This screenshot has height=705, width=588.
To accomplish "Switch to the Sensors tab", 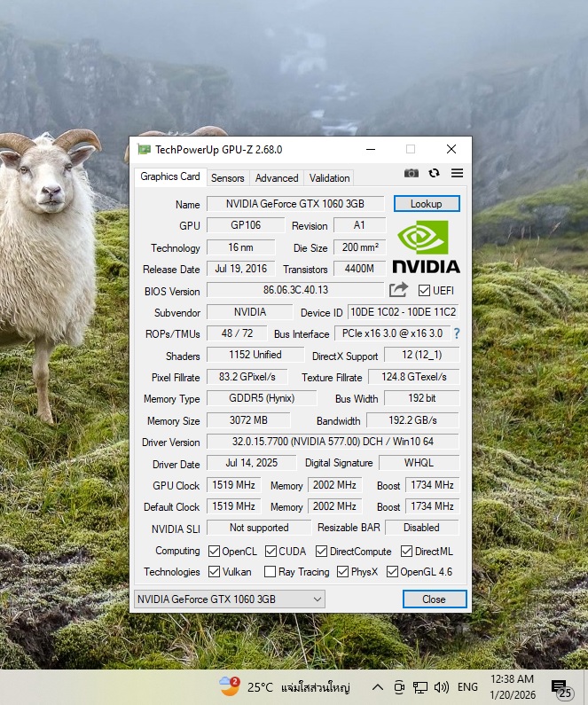I will (x=228, y=177).
